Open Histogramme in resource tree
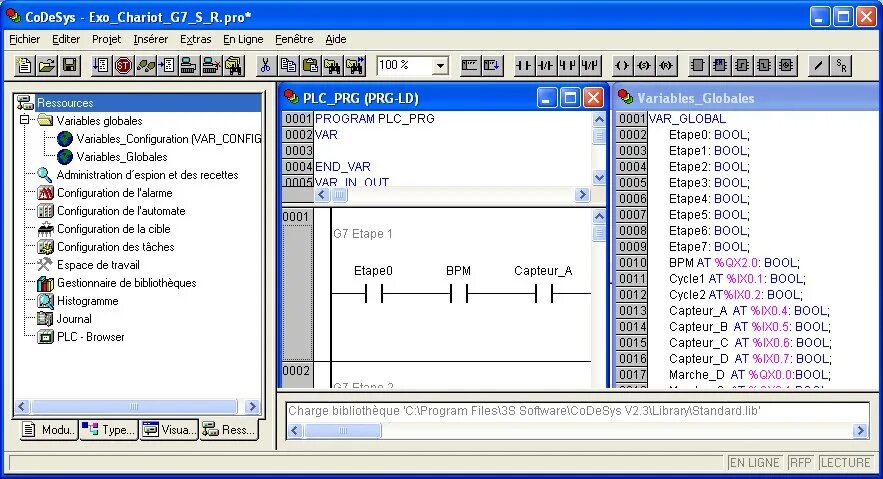The height and width of the screenshot is (479, 883). click(78, 301)
